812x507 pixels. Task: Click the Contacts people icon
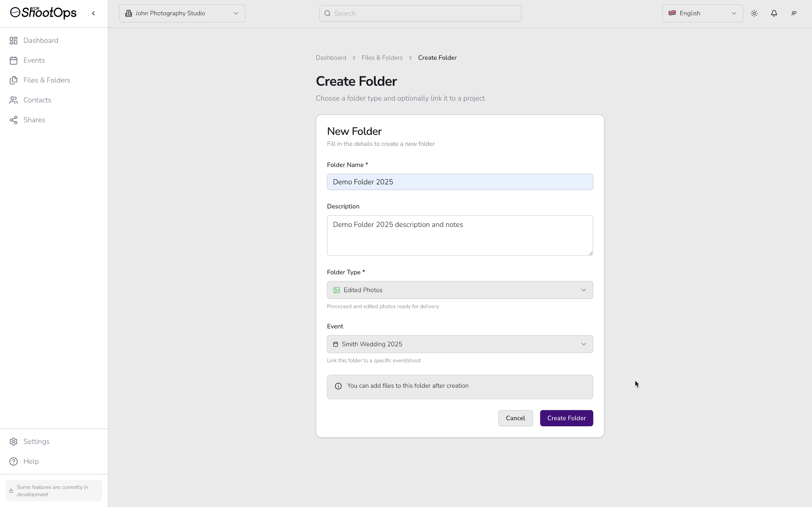[14, 100]
